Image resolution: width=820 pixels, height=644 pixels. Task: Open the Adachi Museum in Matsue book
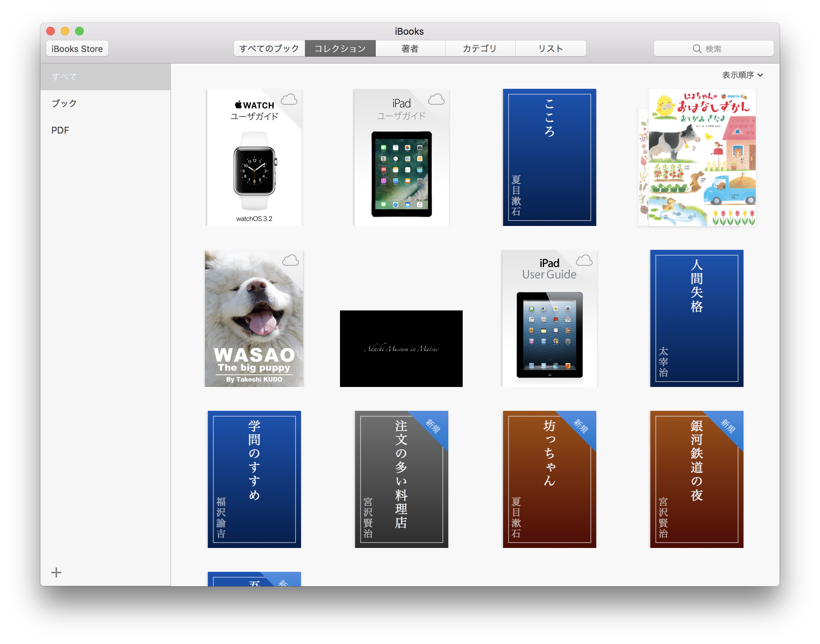coord(401,348)
